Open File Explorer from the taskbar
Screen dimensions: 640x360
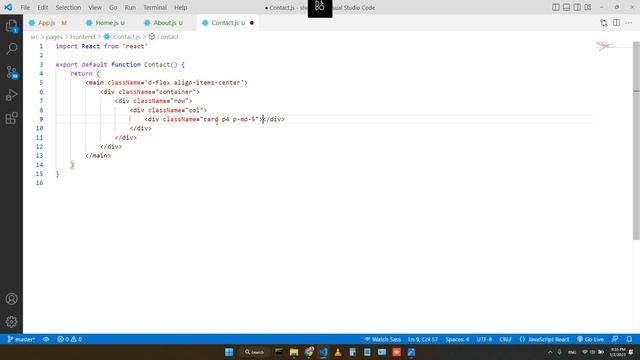click(x=293, y=352)
